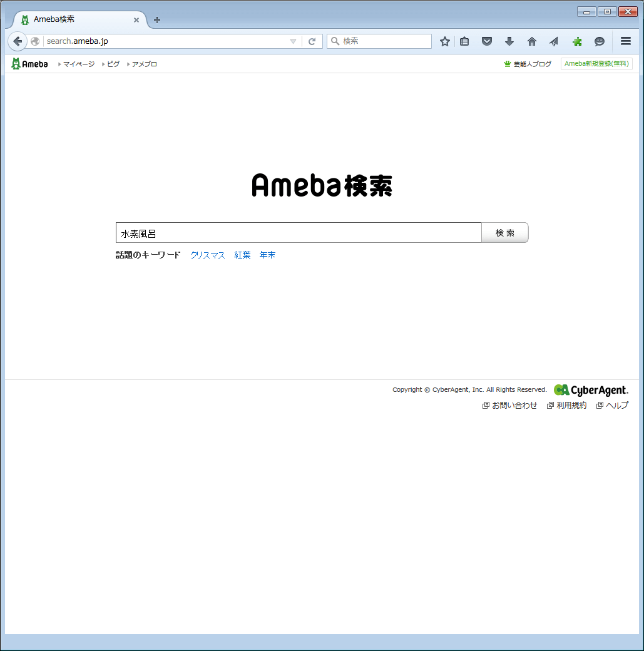Click the 話題のキーワード label
The image size is (644, 651).
148,255
